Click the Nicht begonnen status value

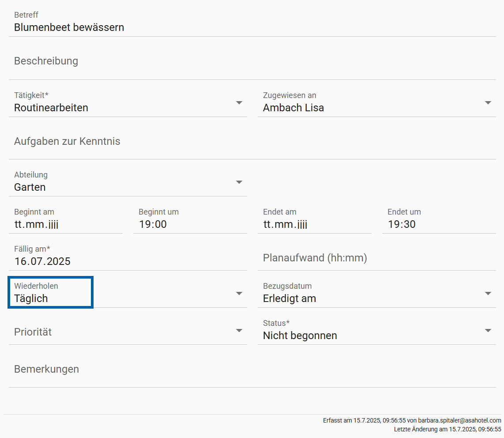click(x=300, y=336)
